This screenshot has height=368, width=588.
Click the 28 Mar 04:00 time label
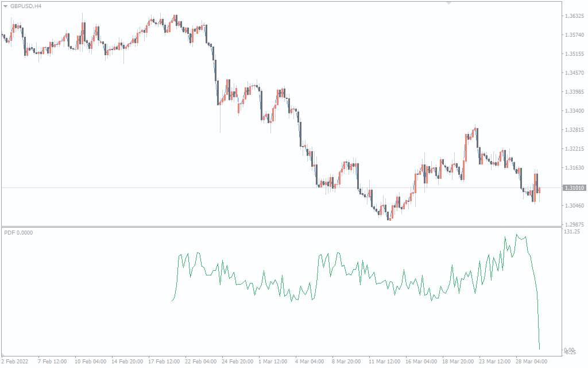531,362
